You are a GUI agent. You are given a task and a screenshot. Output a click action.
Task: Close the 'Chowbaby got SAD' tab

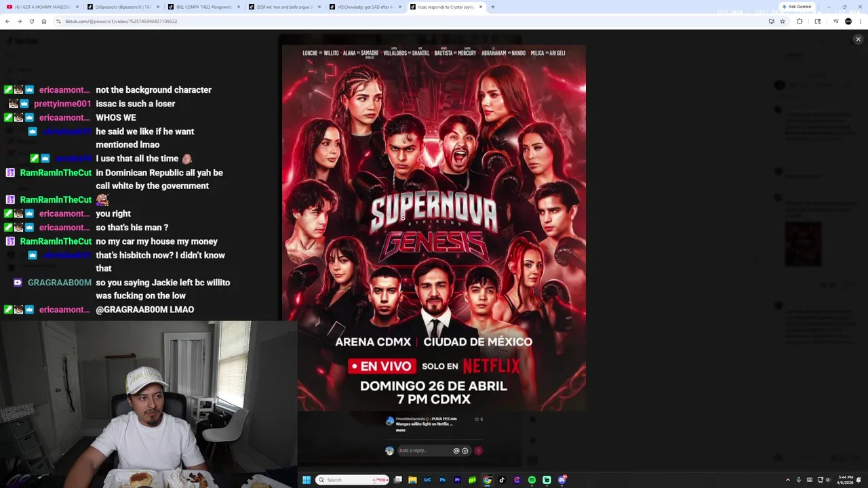(x=399, y=7)
